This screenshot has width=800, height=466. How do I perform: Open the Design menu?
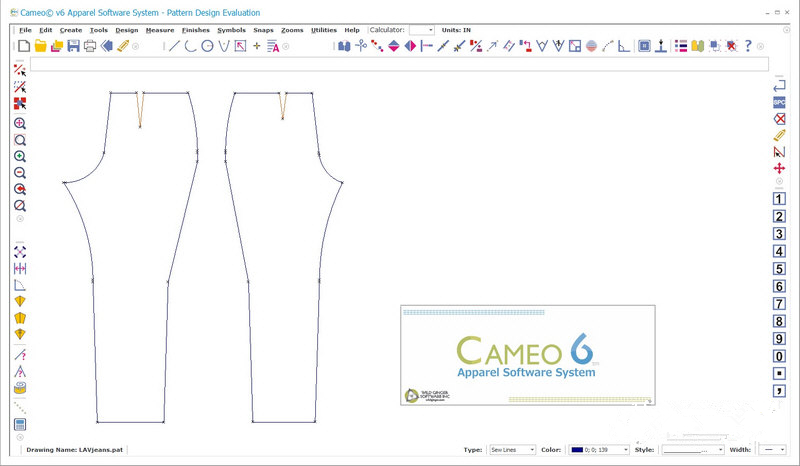coord(127,30)
